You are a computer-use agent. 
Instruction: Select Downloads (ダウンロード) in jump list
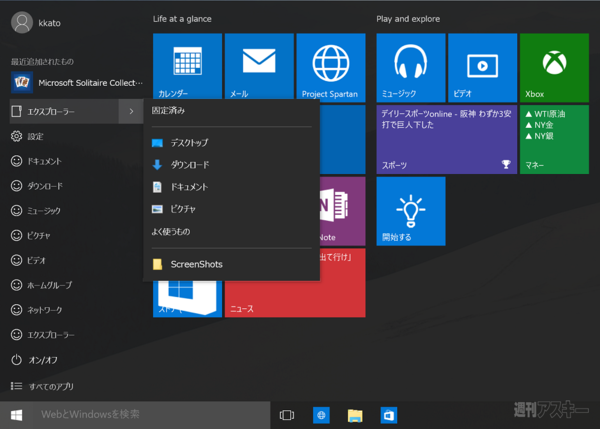coord(232,165)
